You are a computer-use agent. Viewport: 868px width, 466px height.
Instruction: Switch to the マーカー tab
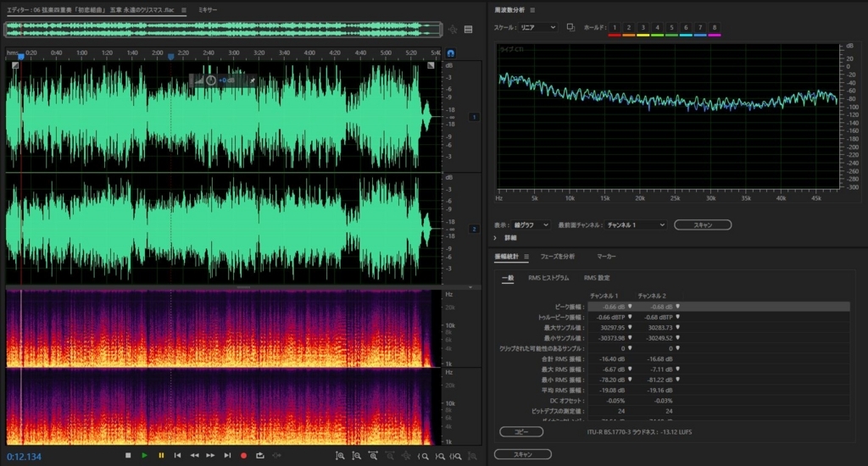tap(606, 256)
